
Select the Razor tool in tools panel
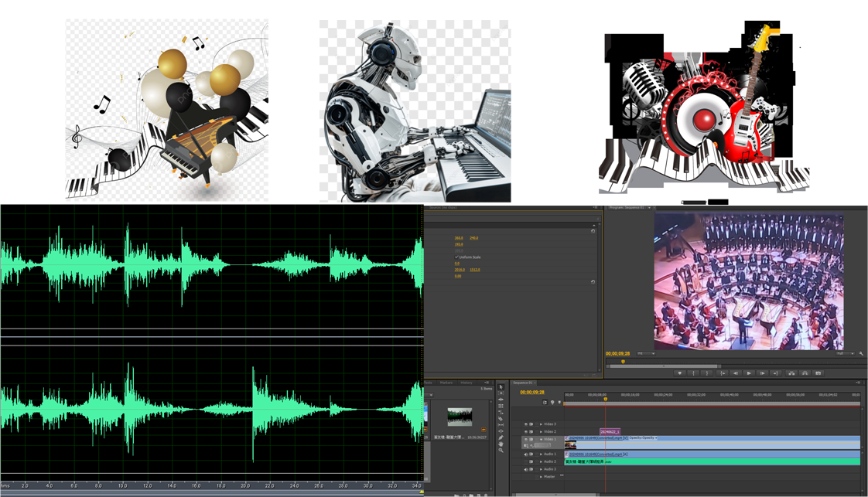pos(501,418)
